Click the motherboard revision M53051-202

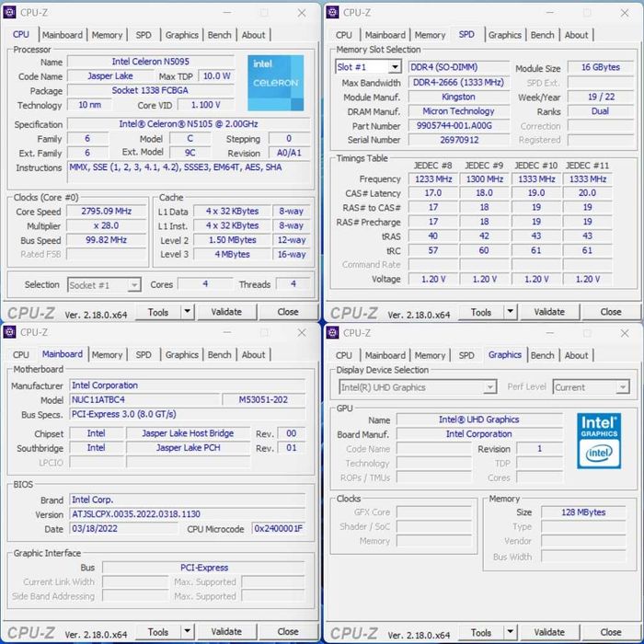click(x=263, y=399)
